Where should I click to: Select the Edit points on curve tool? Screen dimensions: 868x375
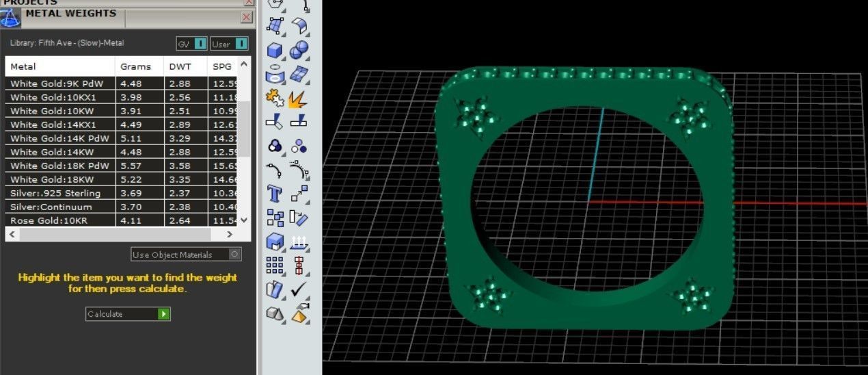click(275, 170)
